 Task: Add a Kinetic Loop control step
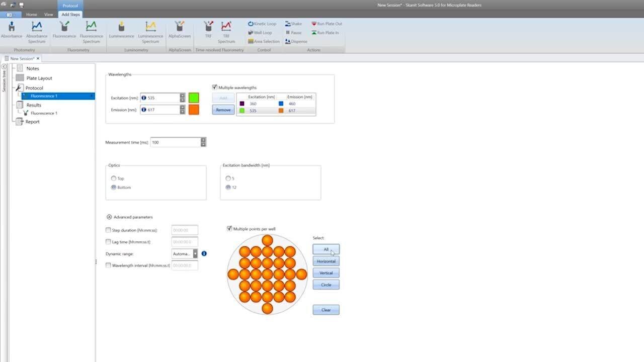click(262, 24)
